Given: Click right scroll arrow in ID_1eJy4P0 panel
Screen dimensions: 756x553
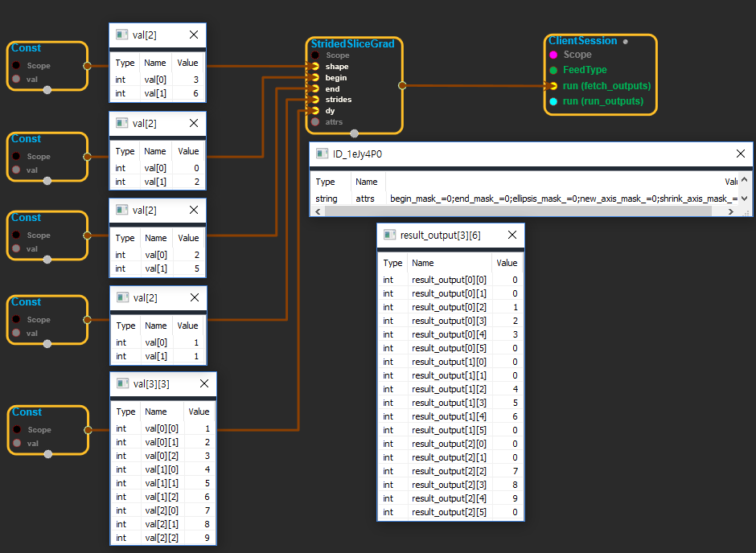Looking at the screenshot, I should point(731,211).
